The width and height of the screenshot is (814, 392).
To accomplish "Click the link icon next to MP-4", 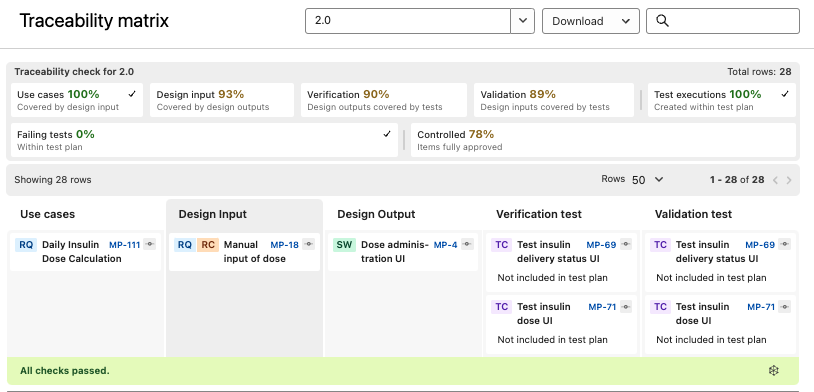I will point(467,245).
